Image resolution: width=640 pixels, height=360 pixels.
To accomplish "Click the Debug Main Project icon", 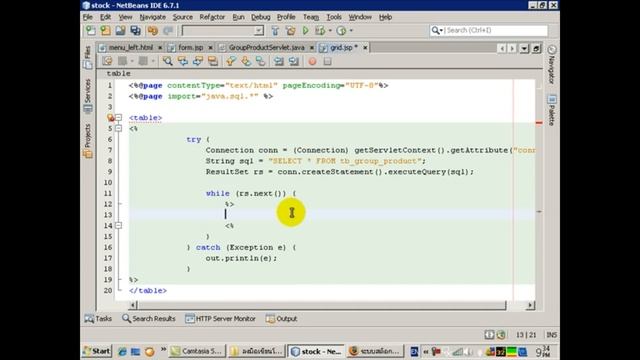I will [x=320, y=31].
